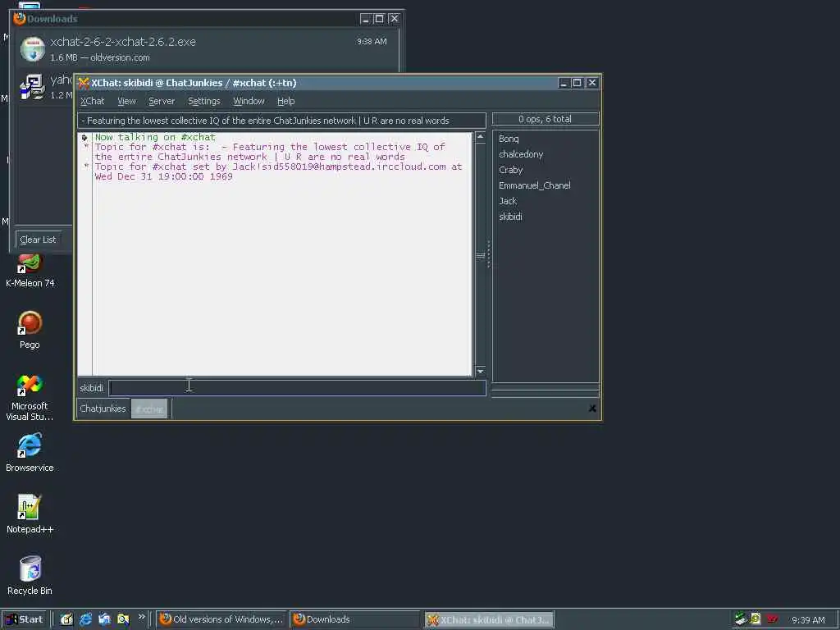Click the Firefox icon in Downloads title bar
Viewport: 840px width, 630px height.
coord(20,18)
